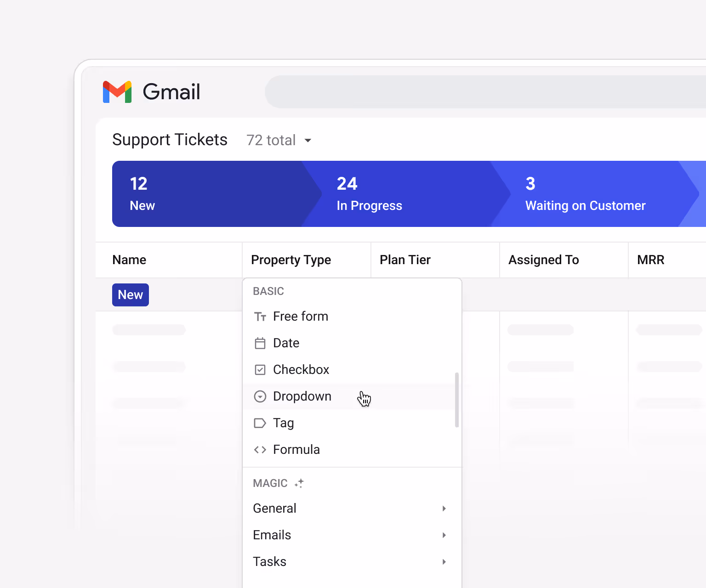Open Tasks magic options

pyautogui.click(x=352, y=562)
